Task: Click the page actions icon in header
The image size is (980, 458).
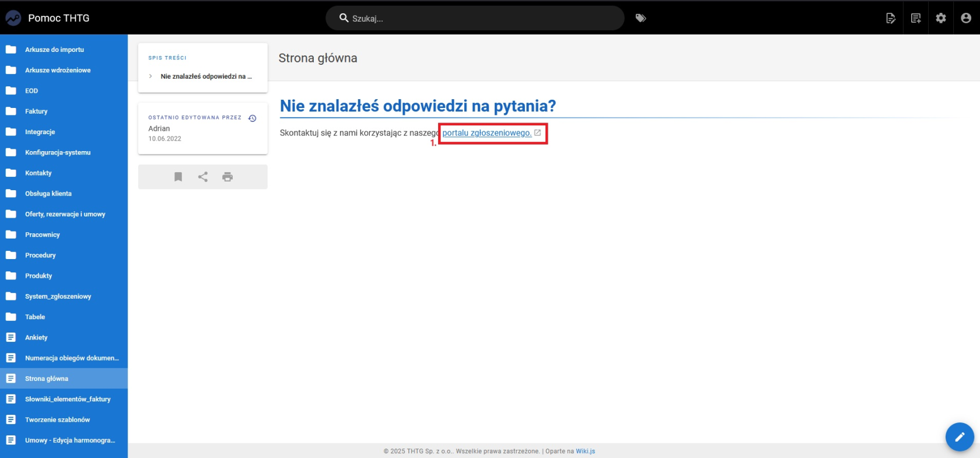Action: pos(890,18)
